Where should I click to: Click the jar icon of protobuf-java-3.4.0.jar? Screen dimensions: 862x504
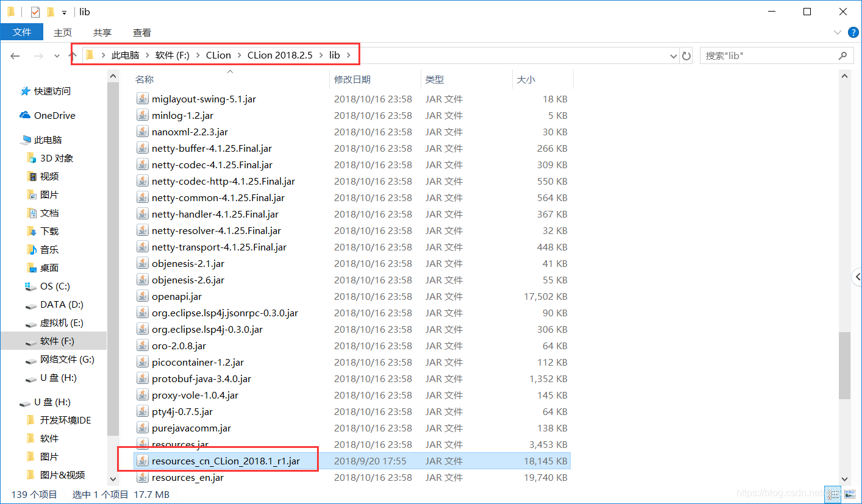(143, 378)
